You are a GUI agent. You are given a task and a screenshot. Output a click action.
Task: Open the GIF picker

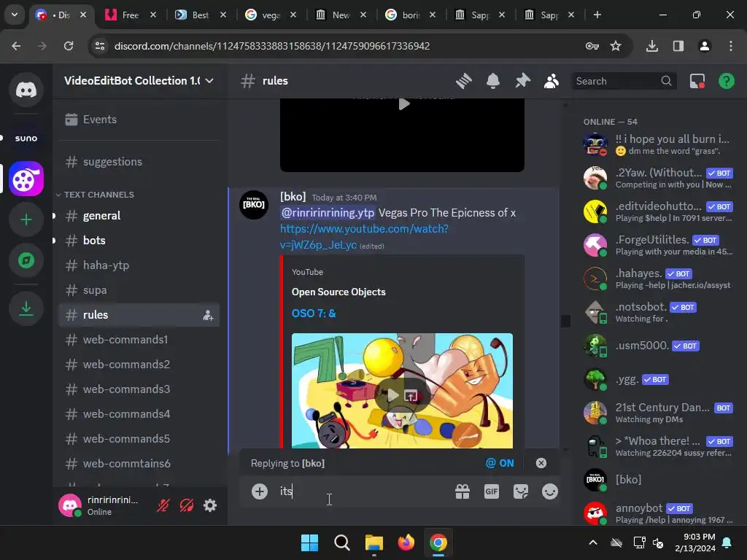(491, 491)
